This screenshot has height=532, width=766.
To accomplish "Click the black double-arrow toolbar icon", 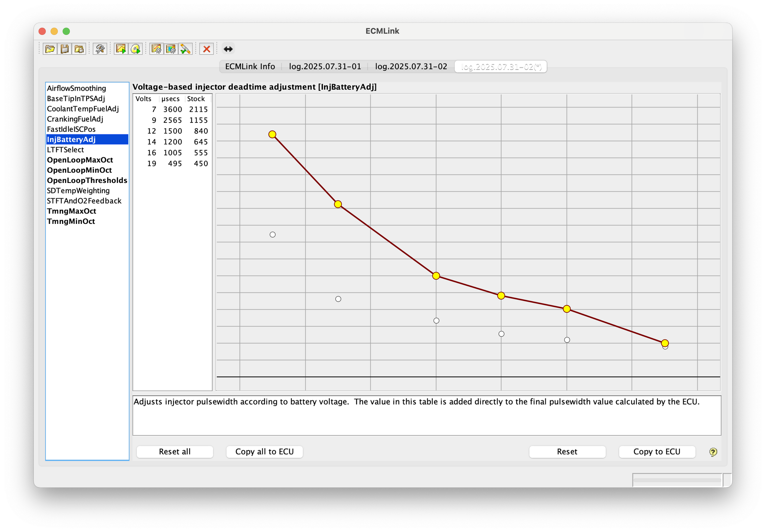I will coord(228,49).
